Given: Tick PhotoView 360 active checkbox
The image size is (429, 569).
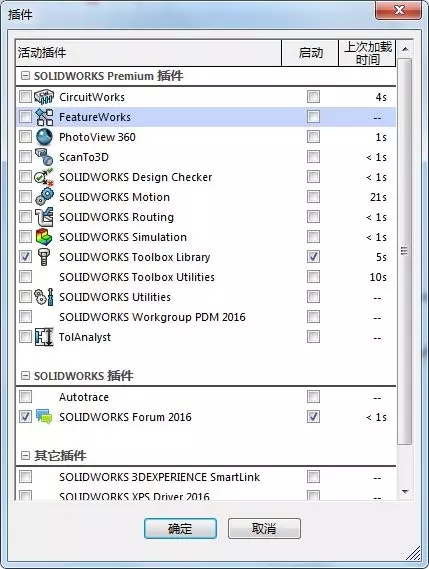Looking at the screenshot, I should [25, 137].
